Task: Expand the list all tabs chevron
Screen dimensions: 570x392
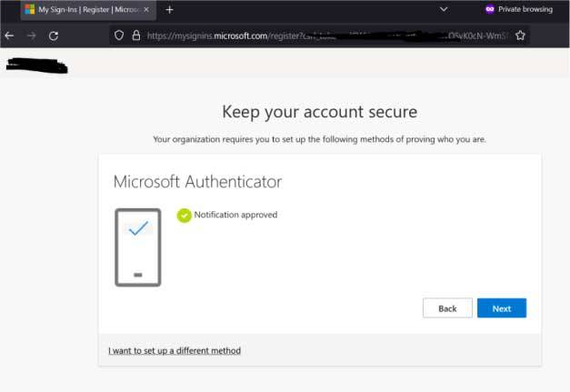Action: [x=443, y=9]
